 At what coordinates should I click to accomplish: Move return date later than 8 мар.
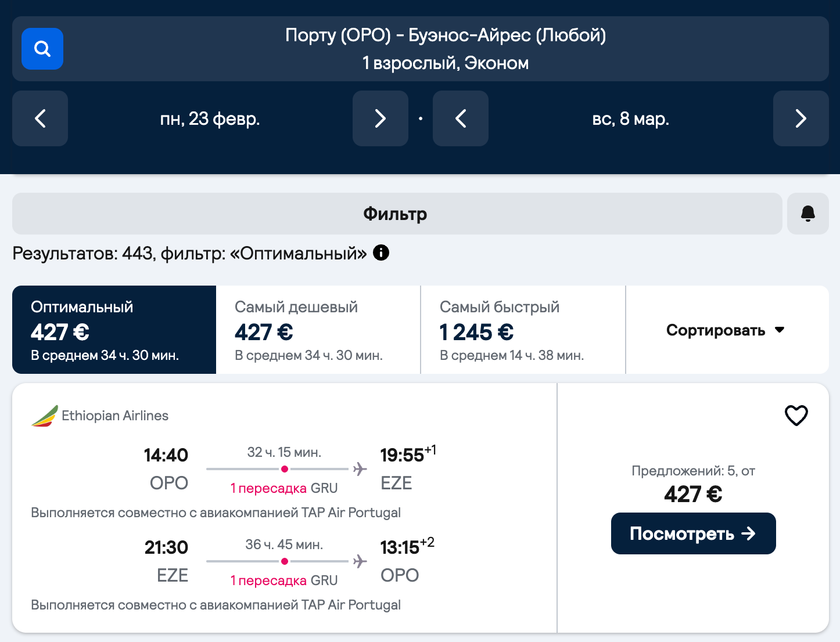(x=800, y=118)
